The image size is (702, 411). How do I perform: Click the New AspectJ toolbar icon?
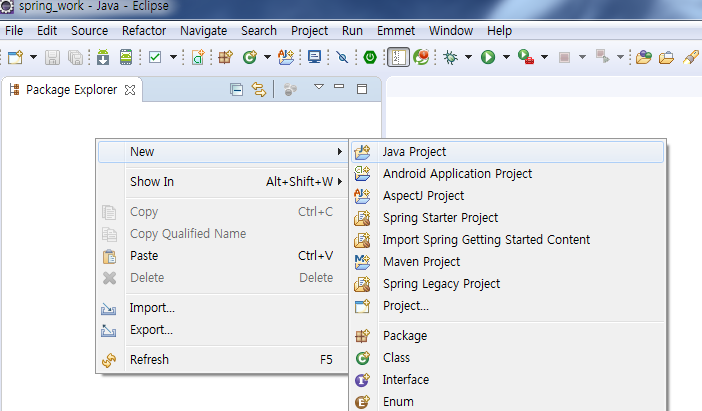(286, 57)
